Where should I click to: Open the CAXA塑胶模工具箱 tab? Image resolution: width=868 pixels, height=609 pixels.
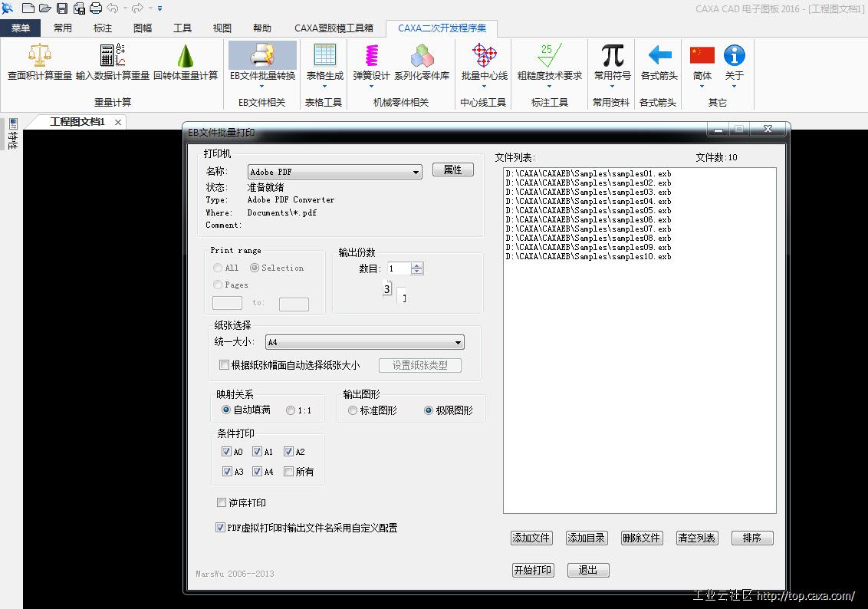coord(334,28)
